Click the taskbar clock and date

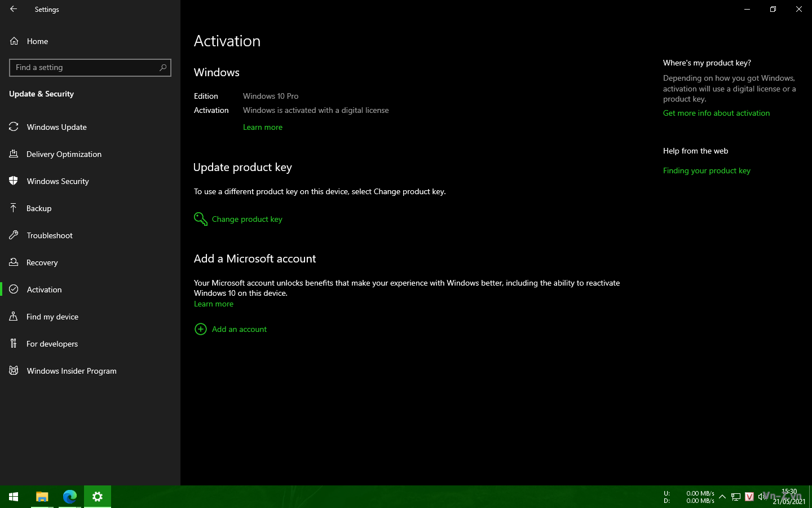[789, 497]
